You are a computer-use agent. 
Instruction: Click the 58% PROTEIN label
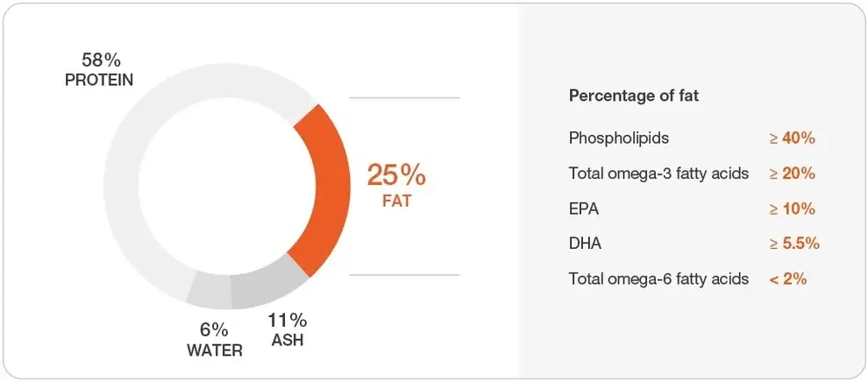coord(99,70)
